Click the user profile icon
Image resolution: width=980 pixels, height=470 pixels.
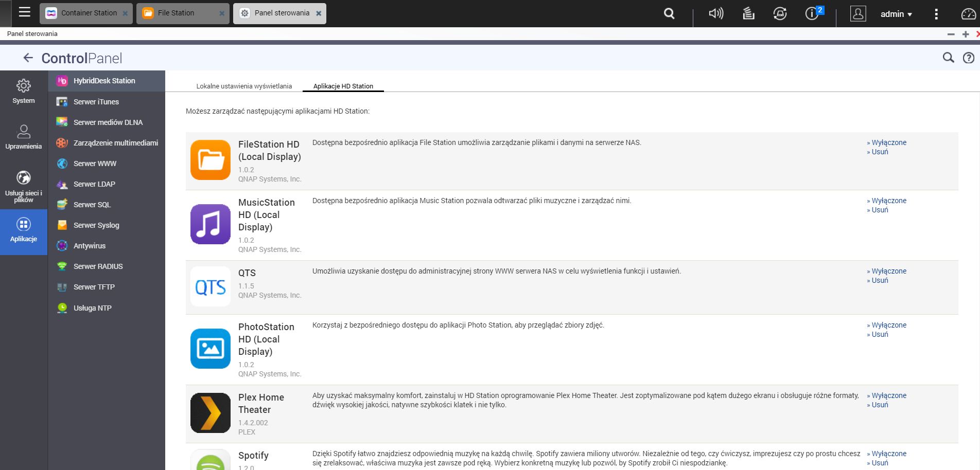coord(858,13)
